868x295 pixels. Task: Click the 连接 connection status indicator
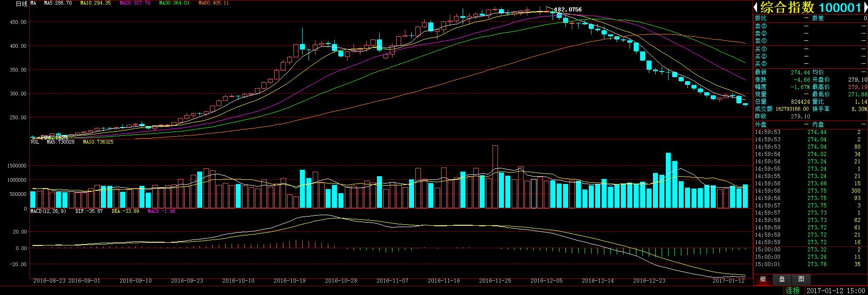click(x=792, y=290)
